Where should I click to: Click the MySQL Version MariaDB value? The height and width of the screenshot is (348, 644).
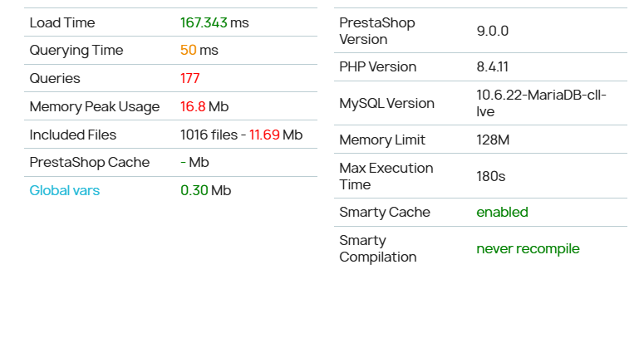pyautogui.click(x=541, y=103)
